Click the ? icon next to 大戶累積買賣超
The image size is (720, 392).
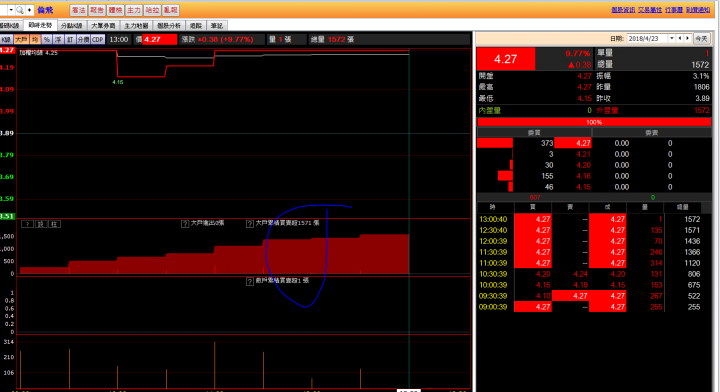coord(250,224)
